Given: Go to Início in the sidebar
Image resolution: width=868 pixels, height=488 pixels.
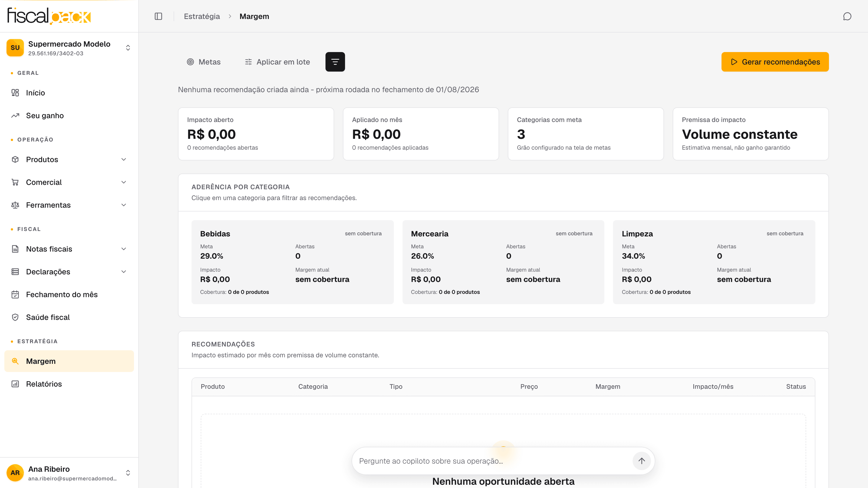Looking at the screenshot, I should coord(69,93).
